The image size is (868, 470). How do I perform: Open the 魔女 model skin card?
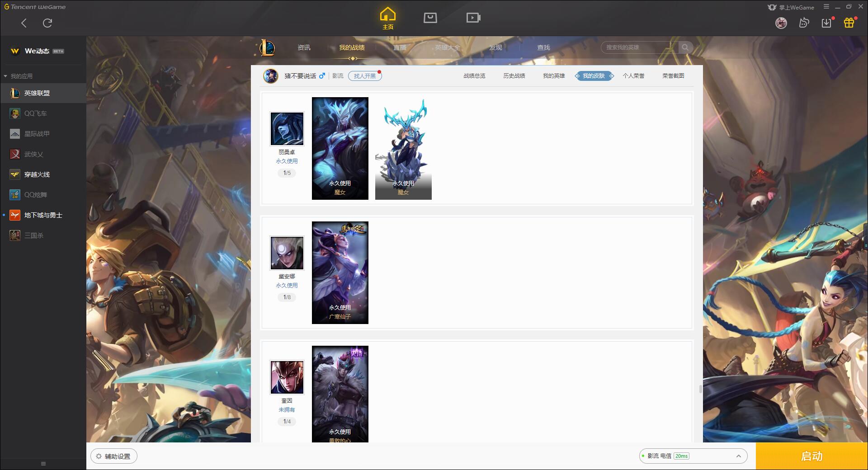tap(403, 148)
